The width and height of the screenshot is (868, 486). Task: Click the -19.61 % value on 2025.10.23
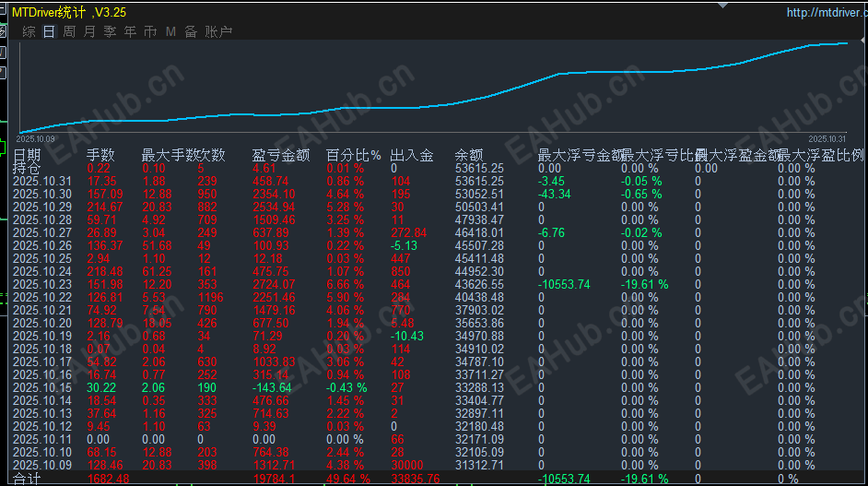click(x=644, y=284)
